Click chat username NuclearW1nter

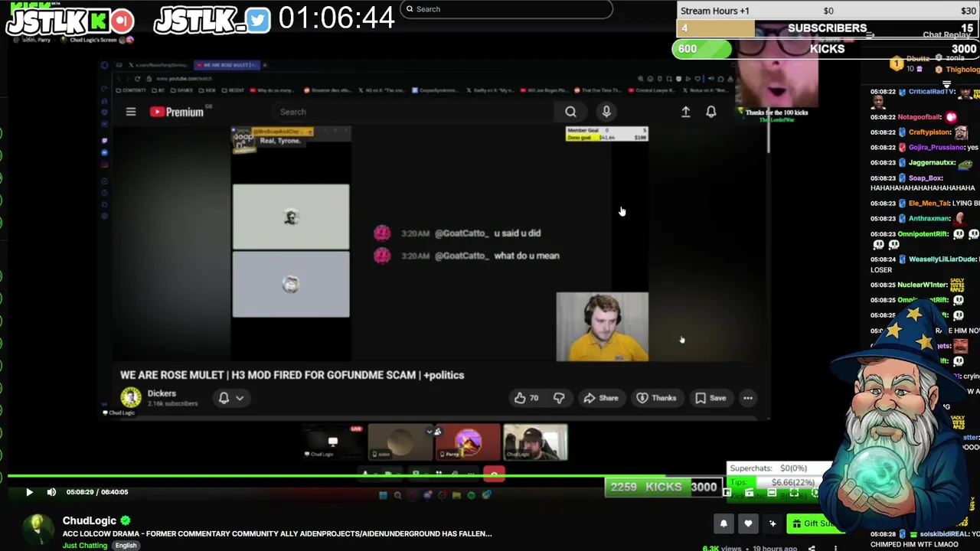coord(923,285)
